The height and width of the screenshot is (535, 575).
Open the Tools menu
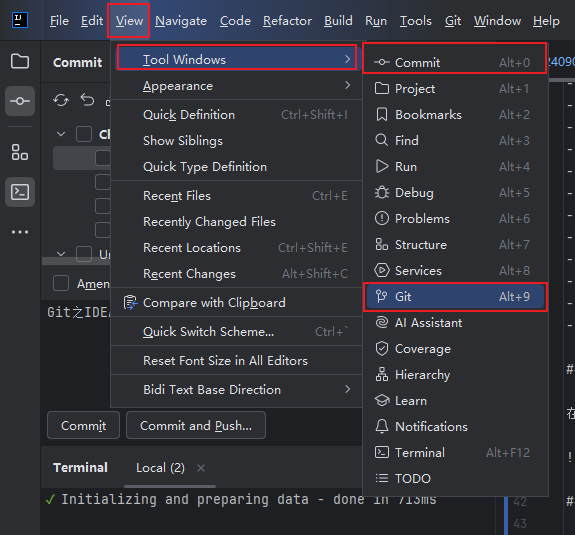tap(415, 21)
